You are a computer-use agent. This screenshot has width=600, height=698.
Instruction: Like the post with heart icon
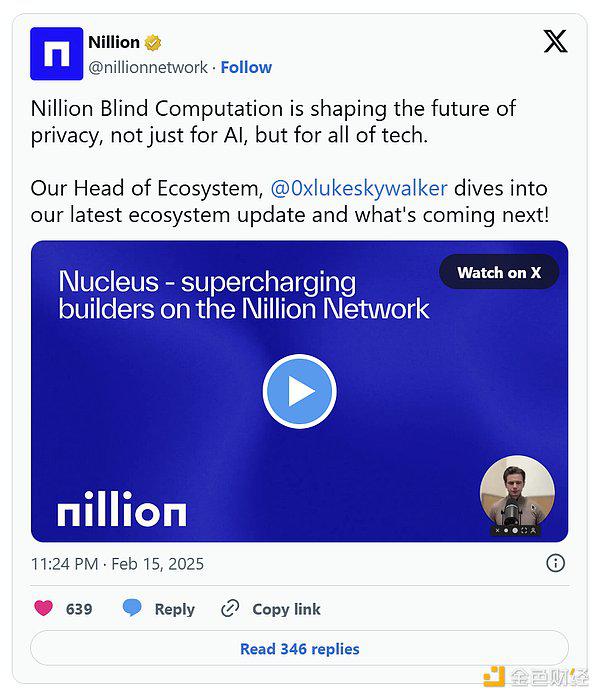pyautogui.click(x=43, y=608)
